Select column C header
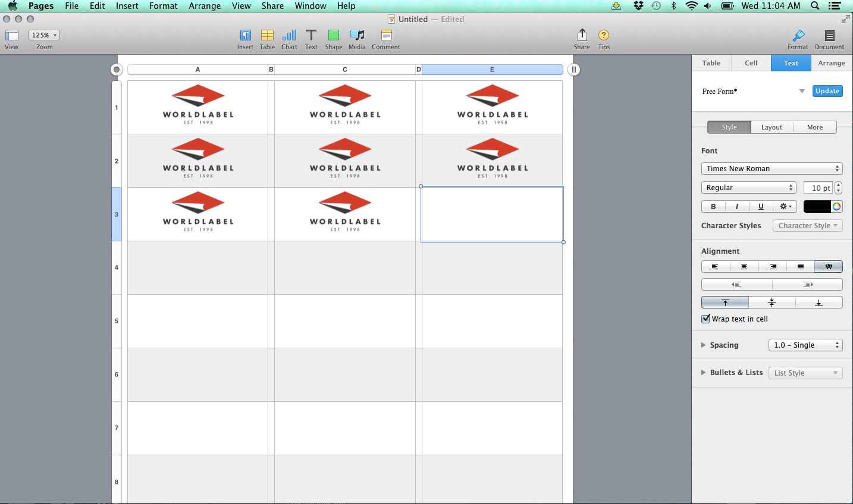Image resolution: width=853 pixels, height=504 pixels. pyautogui.click(x=344, y=70)
